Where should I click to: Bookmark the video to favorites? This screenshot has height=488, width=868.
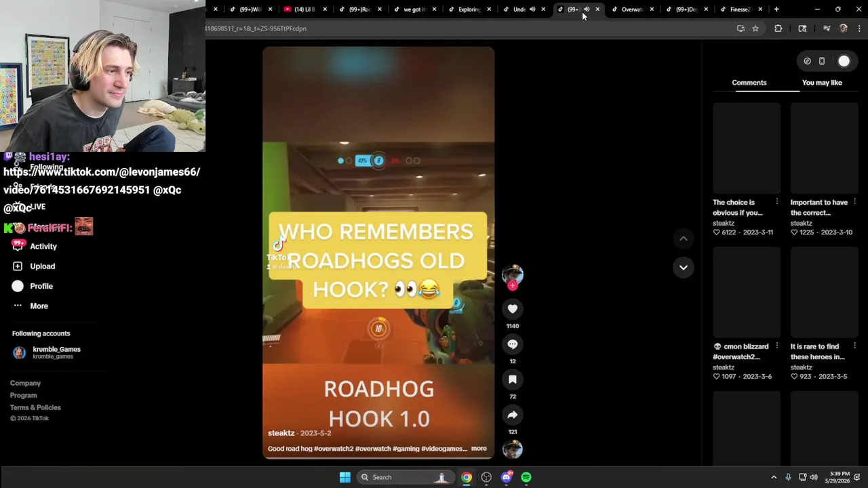513,380
